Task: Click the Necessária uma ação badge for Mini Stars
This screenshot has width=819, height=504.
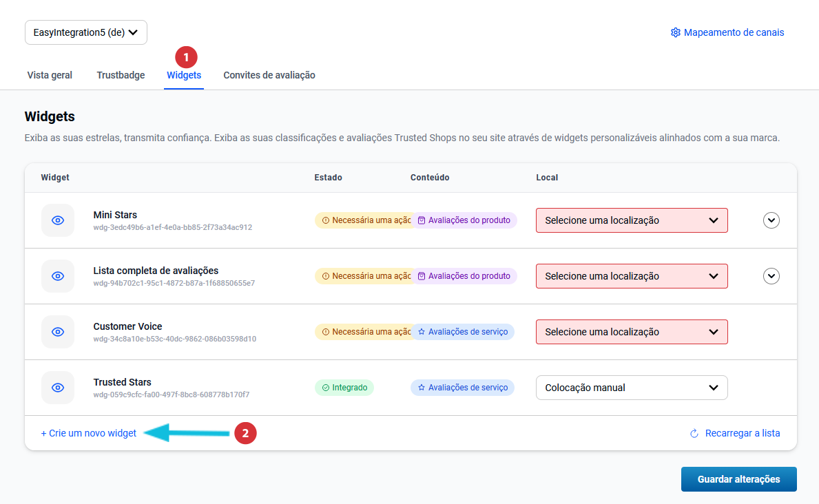Action: pos(364,220)
